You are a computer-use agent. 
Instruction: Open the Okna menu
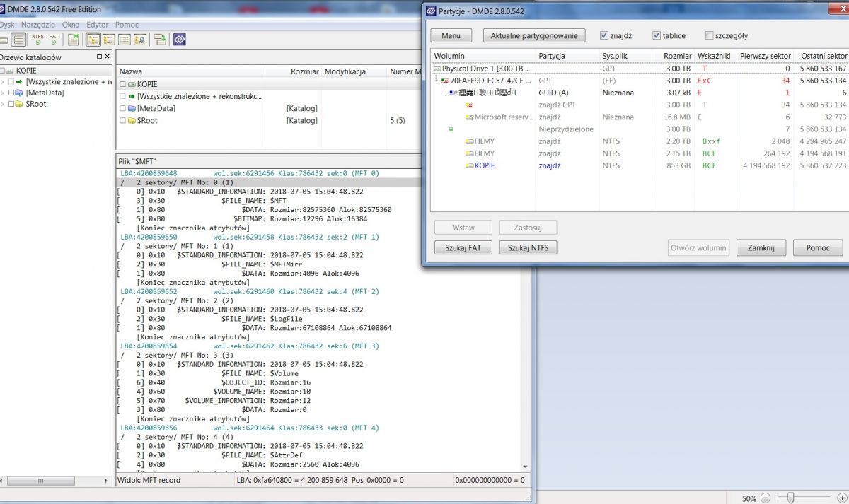[71, 24]
